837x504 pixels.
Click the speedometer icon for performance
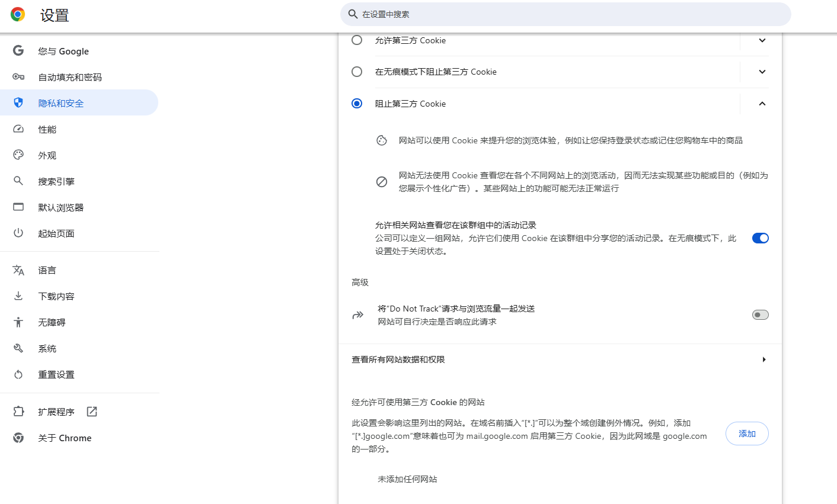click(18, 129)
